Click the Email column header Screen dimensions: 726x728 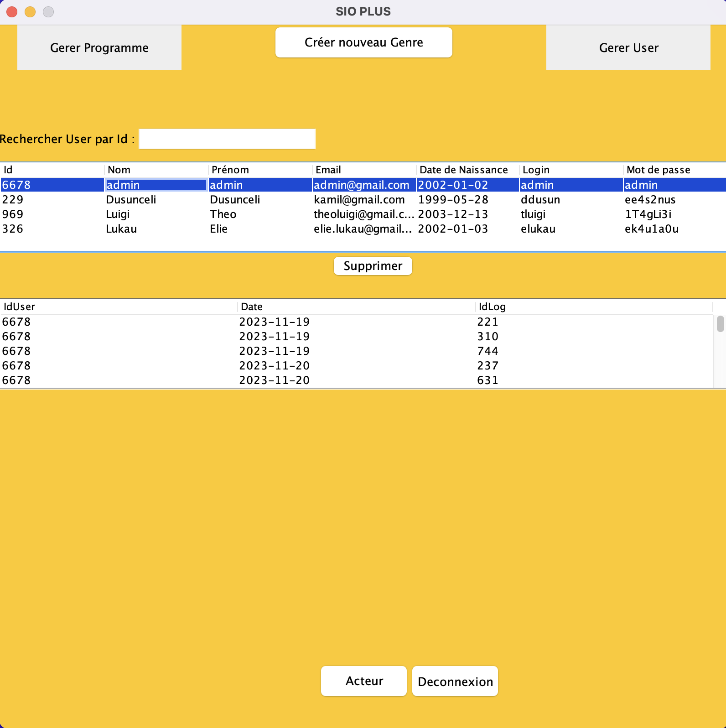point(328,170)
